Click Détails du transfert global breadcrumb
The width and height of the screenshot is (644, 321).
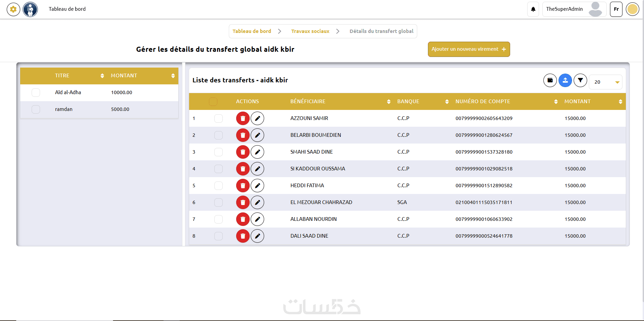coord(382,31)
